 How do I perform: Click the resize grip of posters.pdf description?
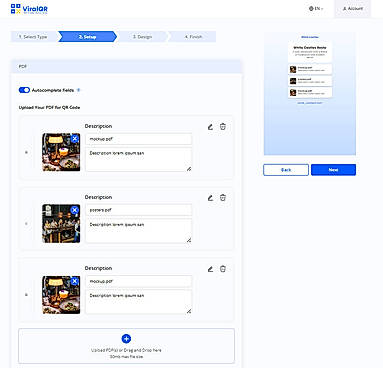189,240
